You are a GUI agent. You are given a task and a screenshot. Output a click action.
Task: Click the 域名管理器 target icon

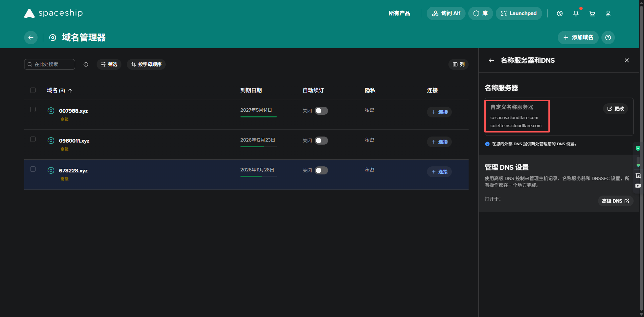[53, 38]
